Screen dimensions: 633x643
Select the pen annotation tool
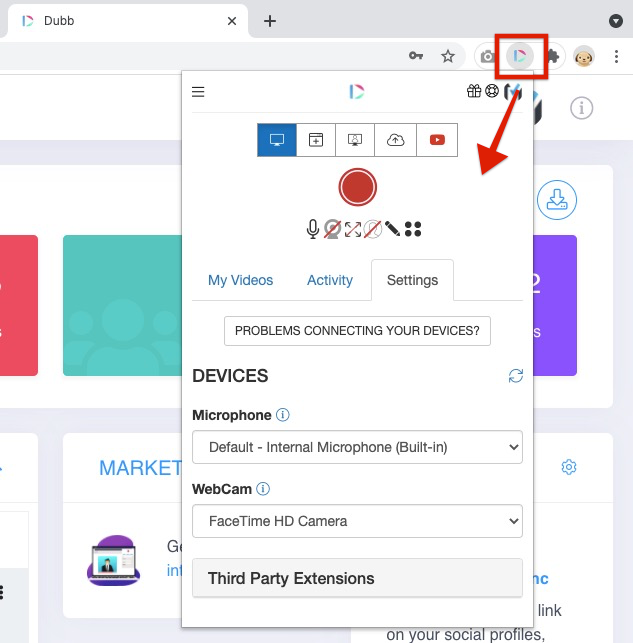pyautogui.click(x=392, y=229)
